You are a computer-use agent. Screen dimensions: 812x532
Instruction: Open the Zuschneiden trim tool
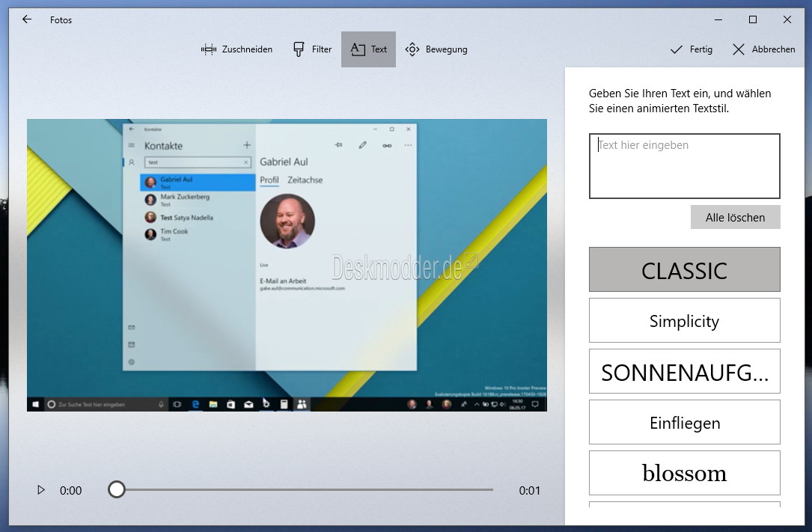click(236, 49)
